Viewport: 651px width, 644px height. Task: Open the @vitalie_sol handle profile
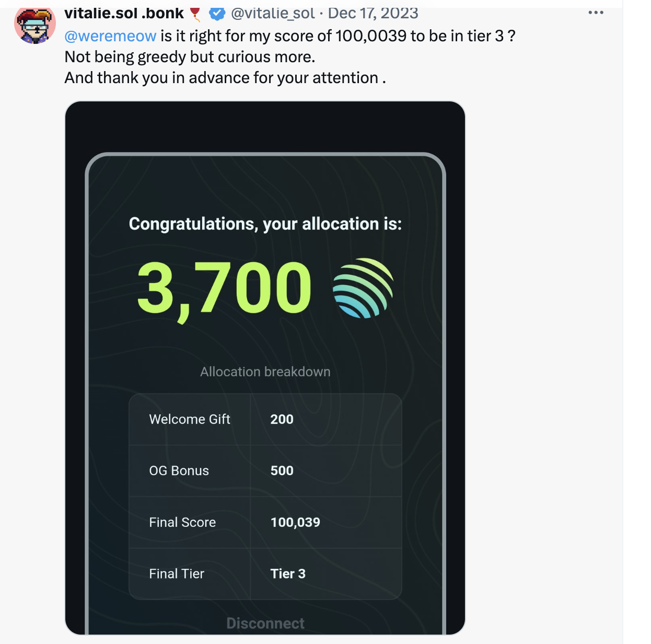(273, 13)
